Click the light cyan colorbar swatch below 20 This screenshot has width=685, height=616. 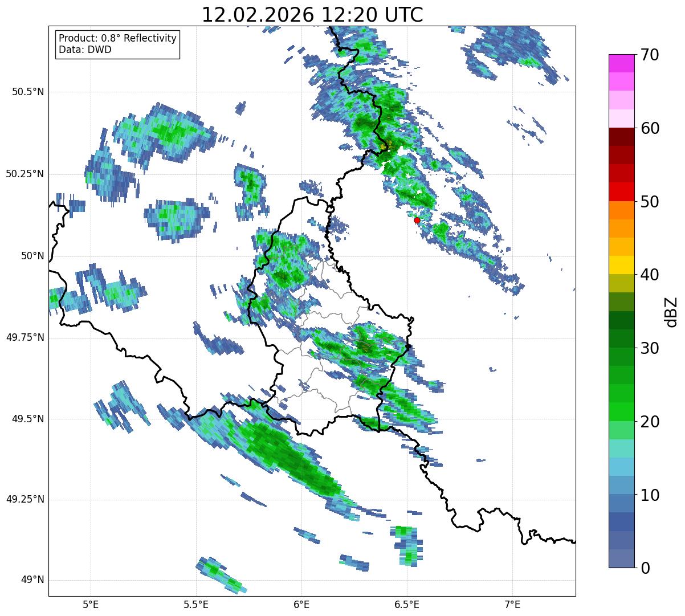click(621, 448)
